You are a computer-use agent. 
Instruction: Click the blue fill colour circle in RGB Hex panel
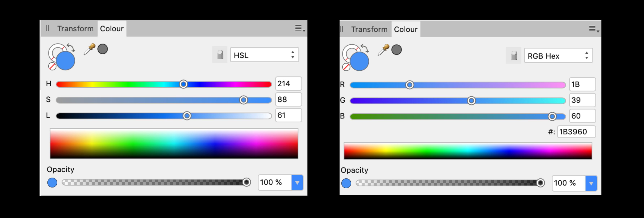tap(359, 61)
